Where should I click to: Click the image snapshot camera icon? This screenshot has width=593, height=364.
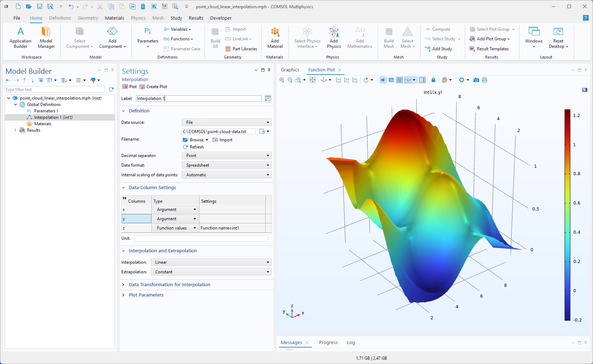tap(476, 80)
